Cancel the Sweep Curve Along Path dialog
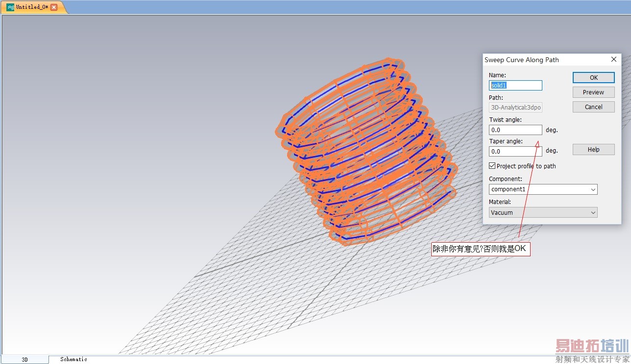631x364 pixels. pyautogui.click(x=593, y=107)
